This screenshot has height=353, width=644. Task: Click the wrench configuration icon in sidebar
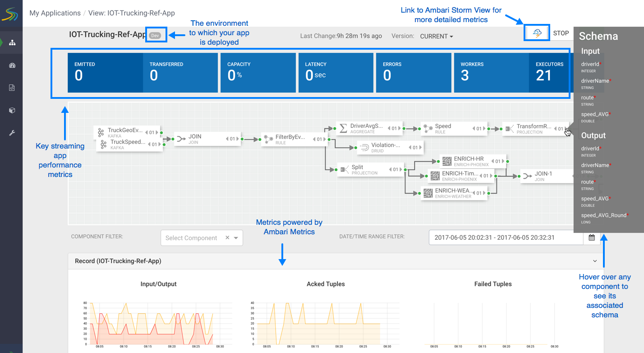(12, 133)
